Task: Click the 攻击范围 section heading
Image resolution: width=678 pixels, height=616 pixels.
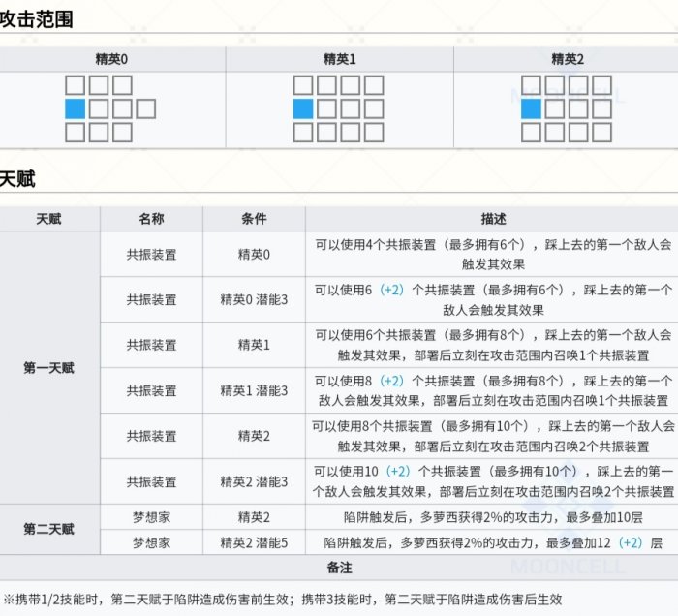Action: pyautogui.click(x=37, y=17)
